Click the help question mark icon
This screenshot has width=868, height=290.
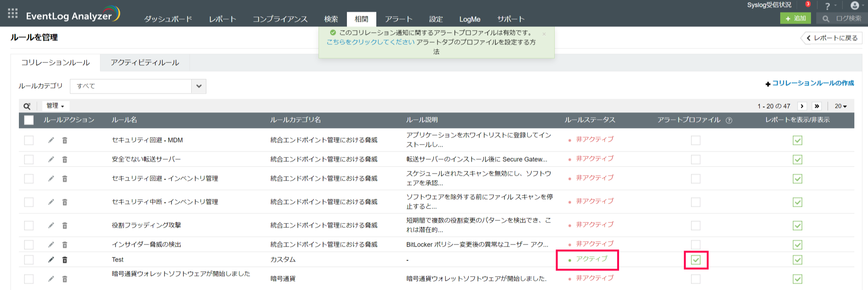(x=827, y=6)
